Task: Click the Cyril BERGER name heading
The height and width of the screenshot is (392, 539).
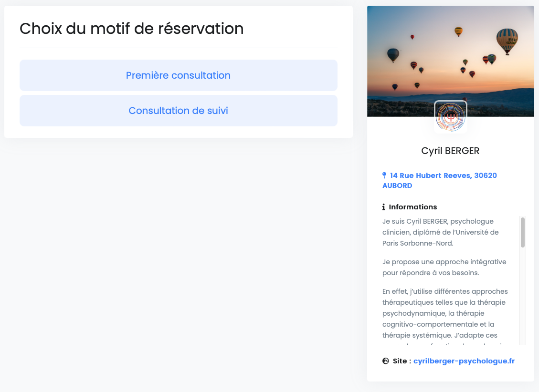Action: coord(450,151)
